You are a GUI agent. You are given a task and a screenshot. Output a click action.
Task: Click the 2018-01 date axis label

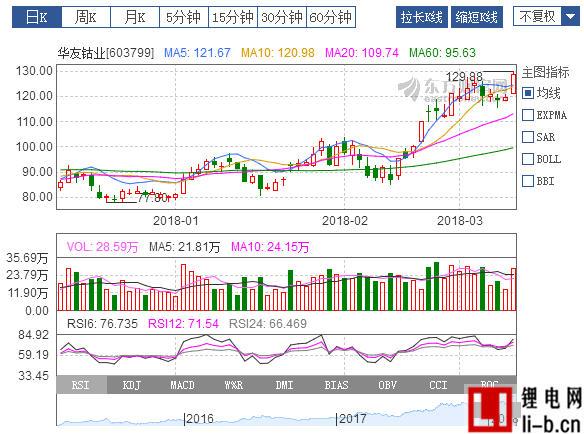coord(176,221)
